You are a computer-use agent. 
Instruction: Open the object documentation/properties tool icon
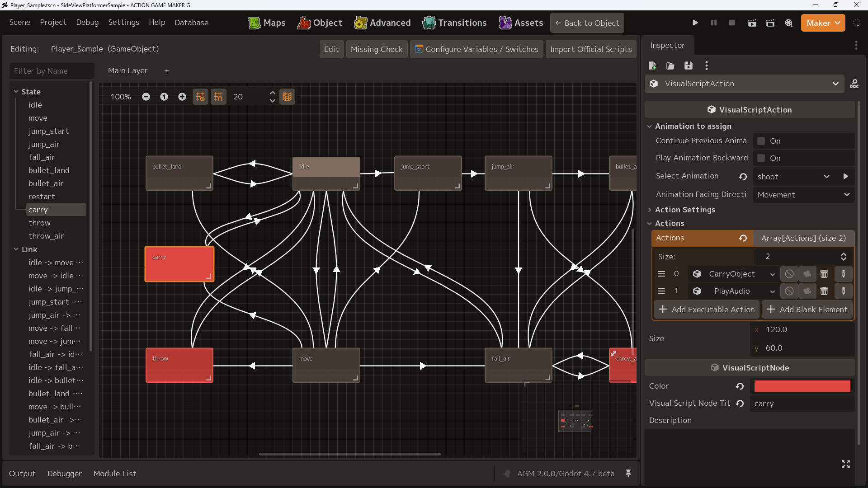pos(854,84)
